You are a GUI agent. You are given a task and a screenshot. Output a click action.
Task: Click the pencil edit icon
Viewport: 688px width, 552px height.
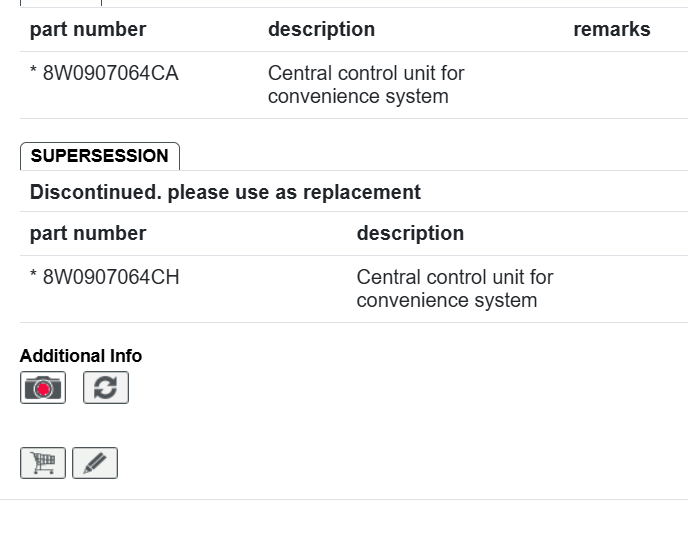(95, 463)
